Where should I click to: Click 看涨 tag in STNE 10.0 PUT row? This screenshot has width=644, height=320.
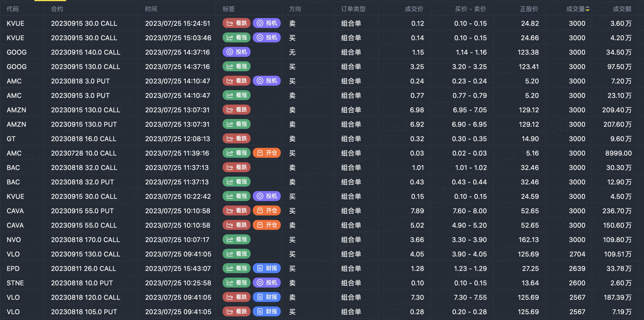coord(236,283)
